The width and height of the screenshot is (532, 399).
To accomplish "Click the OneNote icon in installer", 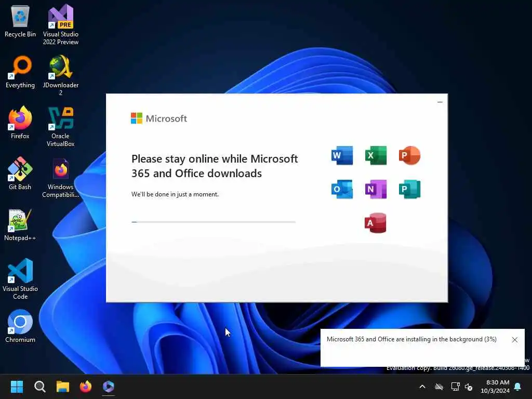I will 376,189.
